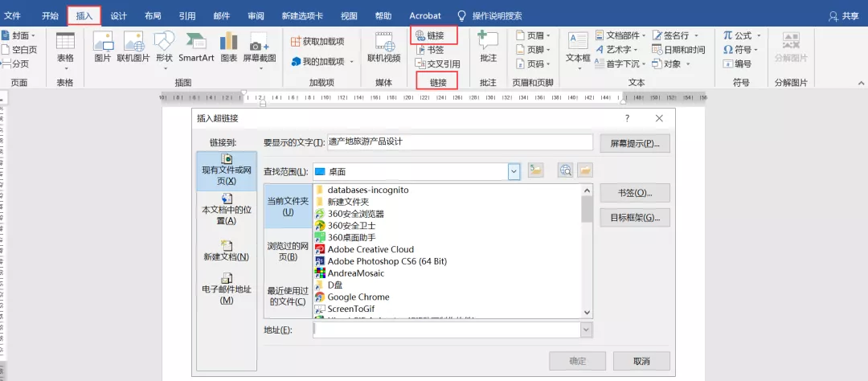Insert a bookmark (书签) from the ribbon

click(429, 50)
